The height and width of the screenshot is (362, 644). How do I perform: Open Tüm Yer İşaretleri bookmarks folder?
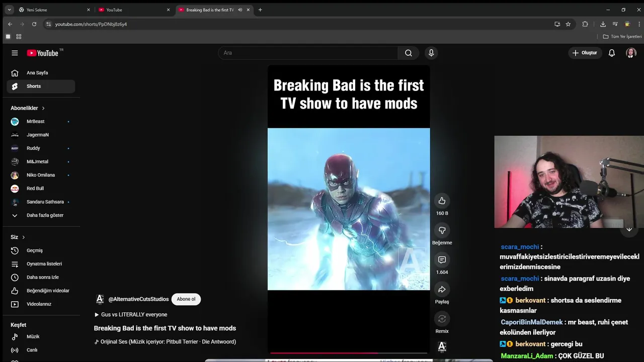pyautogui.click(x=622, y=37)
